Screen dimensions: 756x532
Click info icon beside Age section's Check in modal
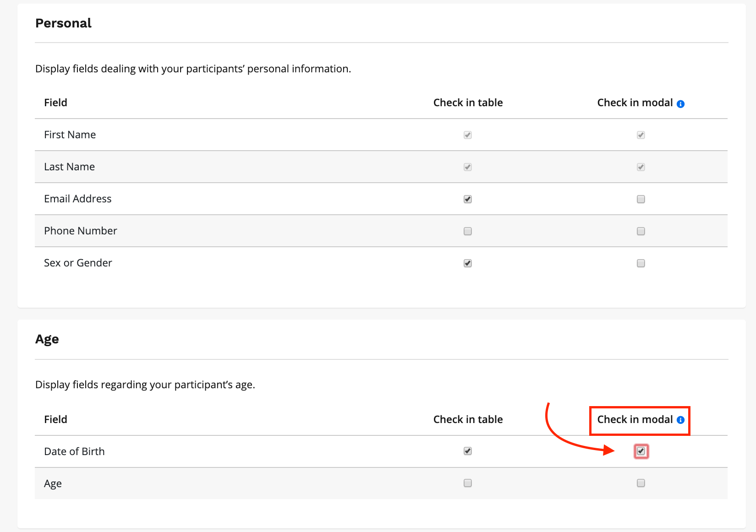[680, 420]
